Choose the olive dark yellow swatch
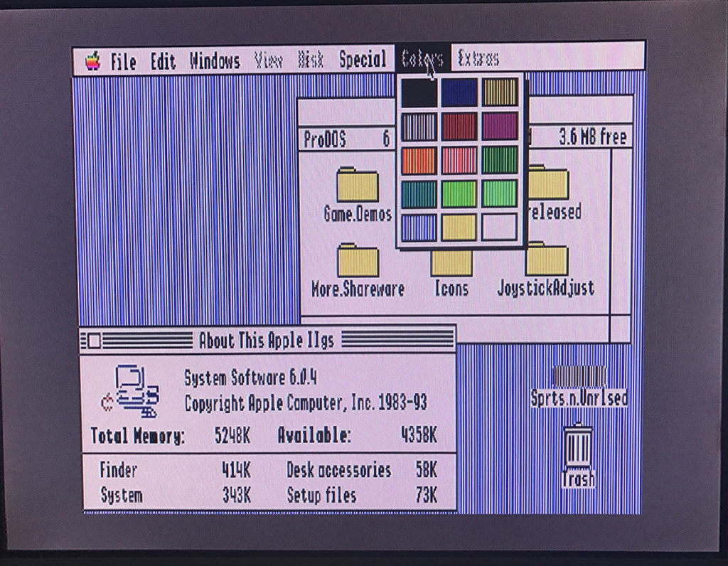The height and width of the screenshot is (566, 728). pos(499,92)
